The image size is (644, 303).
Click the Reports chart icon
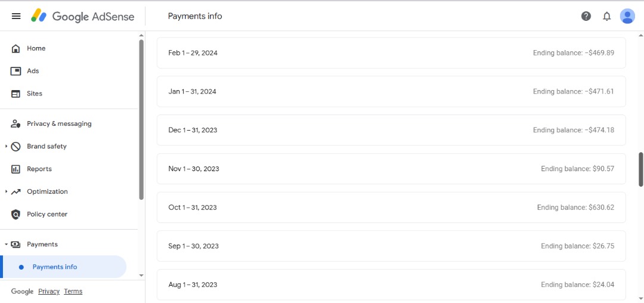click(x=16, y=169)
